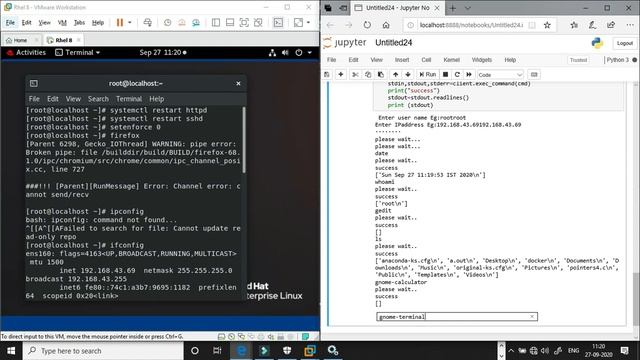640x360 pixels.
Task: Click Add notes pen icon in Edge
Action: tap(592, 25)
